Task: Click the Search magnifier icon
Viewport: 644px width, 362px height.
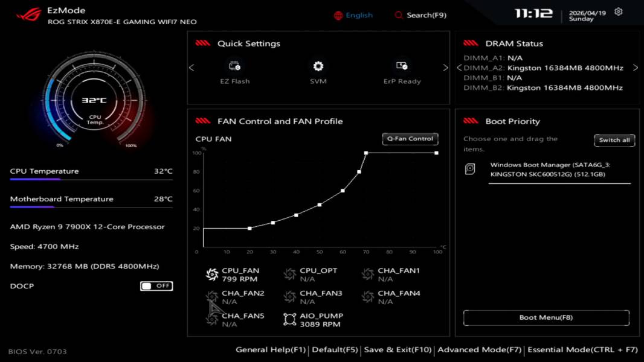Action: 398,15
